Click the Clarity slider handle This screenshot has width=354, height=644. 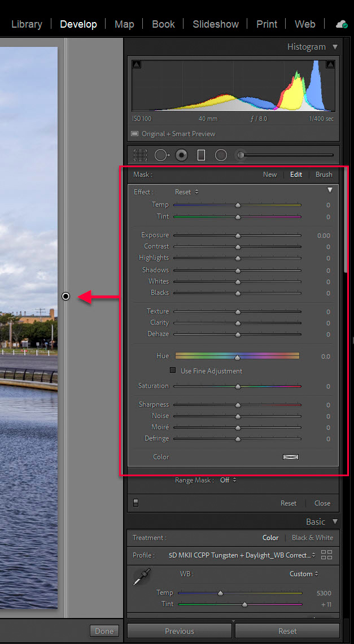(x=238, y=323)
